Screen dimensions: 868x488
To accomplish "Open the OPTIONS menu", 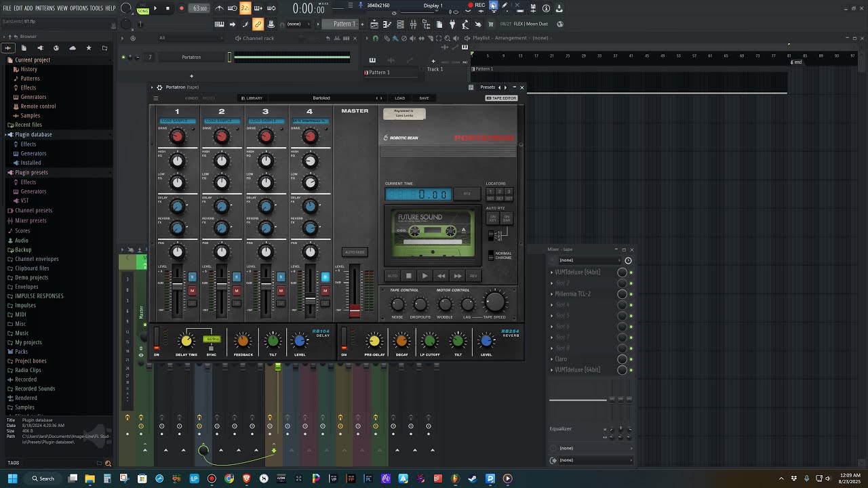I will pos(79,8).
